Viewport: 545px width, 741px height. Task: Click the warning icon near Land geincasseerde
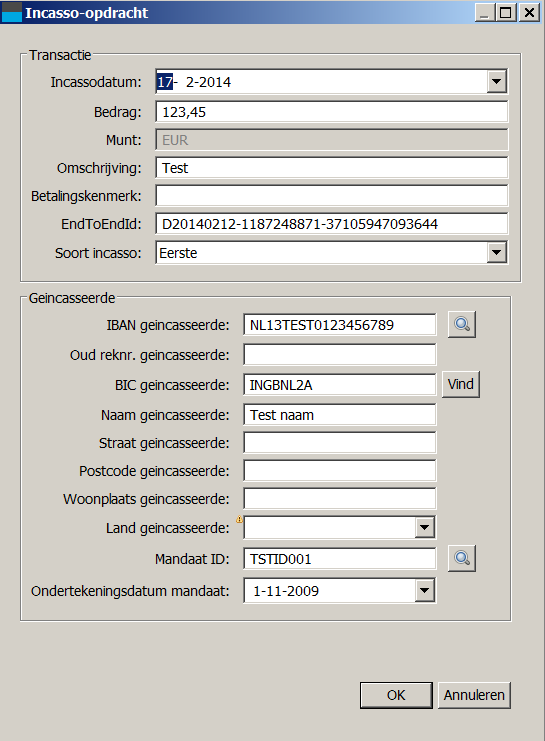[239, 519]
